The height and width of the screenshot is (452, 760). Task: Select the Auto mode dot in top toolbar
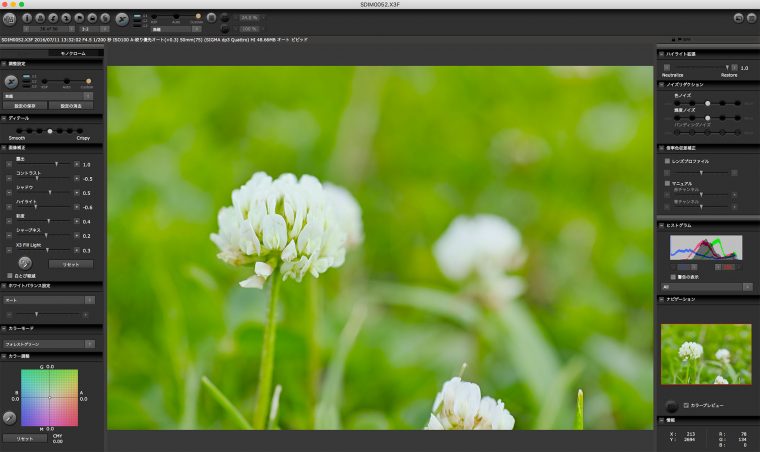pyautogui.click(x=176, y=17)
